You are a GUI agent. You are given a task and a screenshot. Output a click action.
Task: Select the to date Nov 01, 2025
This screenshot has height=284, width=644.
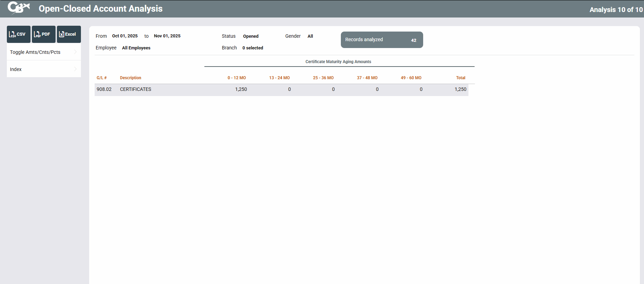tap(167, 36)
